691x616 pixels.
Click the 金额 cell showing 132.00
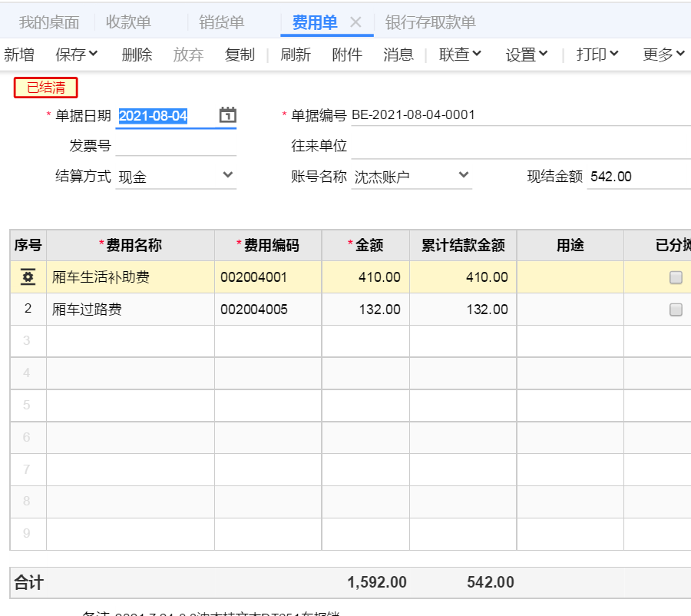click(x=365, y=309)
